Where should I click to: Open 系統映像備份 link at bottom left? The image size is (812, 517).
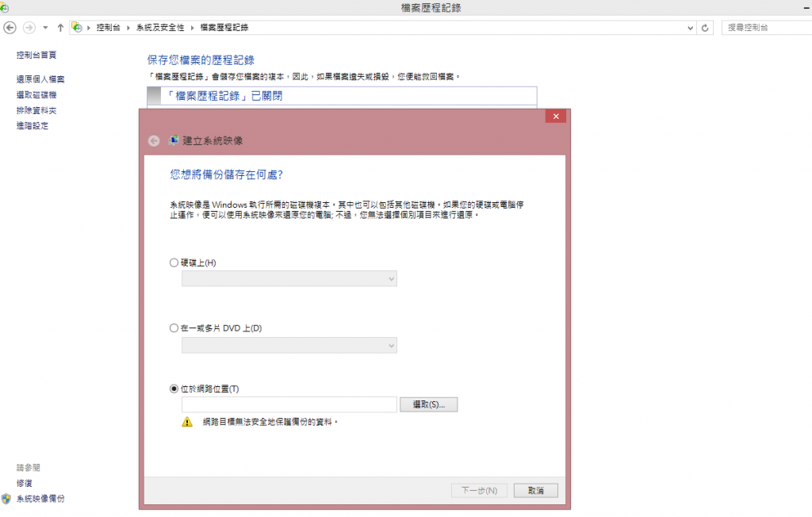40,499
